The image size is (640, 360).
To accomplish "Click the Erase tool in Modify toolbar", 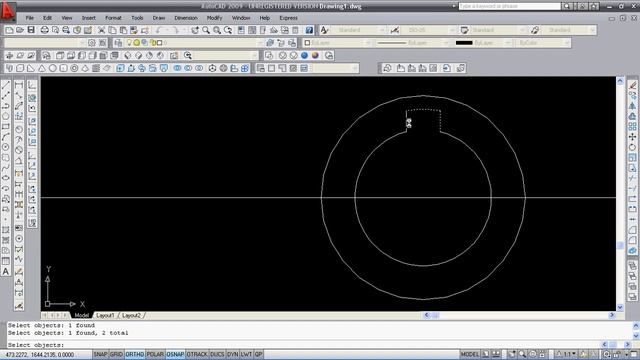I will click(x=632, y=85).
